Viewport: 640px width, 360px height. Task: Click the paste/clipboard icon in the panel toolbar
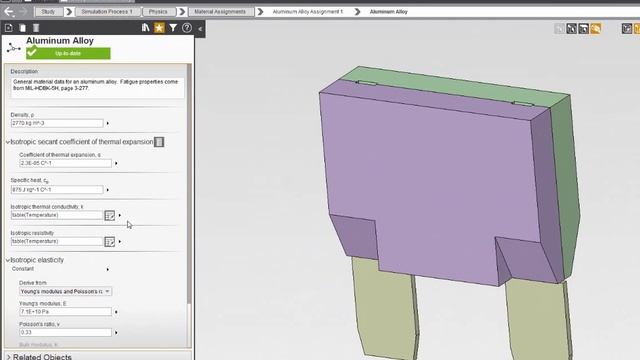point(23,28)
